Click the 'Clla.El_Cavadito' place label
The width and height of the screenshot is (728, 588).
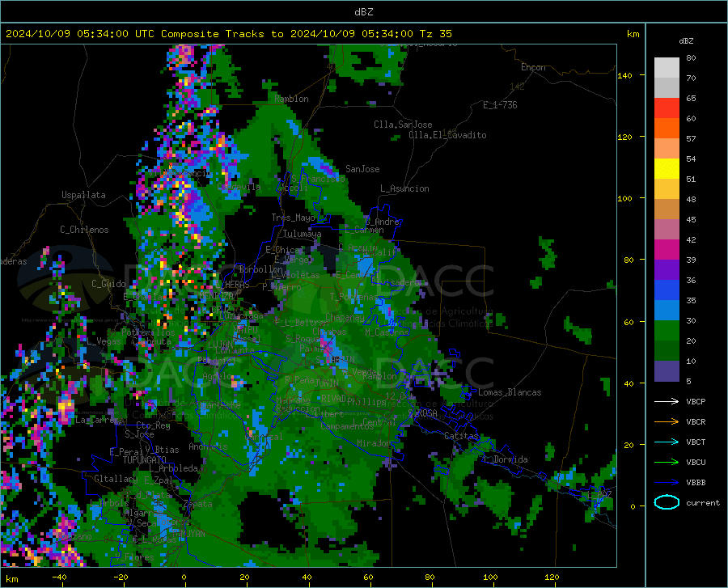coord(447,135)
